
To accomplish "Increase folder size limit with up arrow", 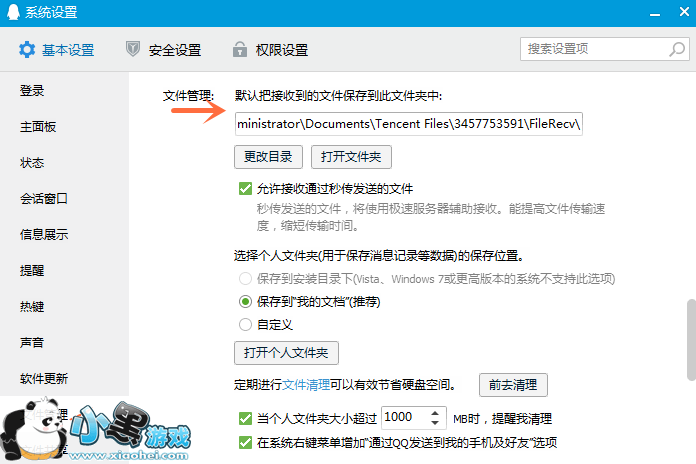I will click(435, 412).
